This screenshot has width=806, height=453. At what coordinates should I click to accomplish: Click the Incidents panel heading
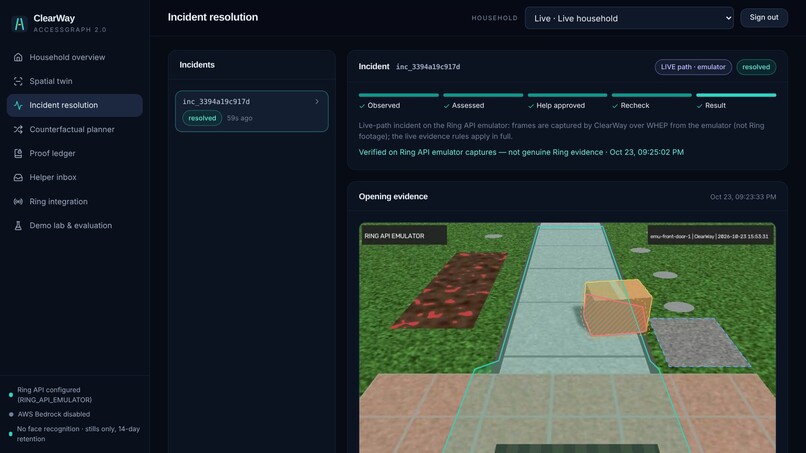[197, 65]
